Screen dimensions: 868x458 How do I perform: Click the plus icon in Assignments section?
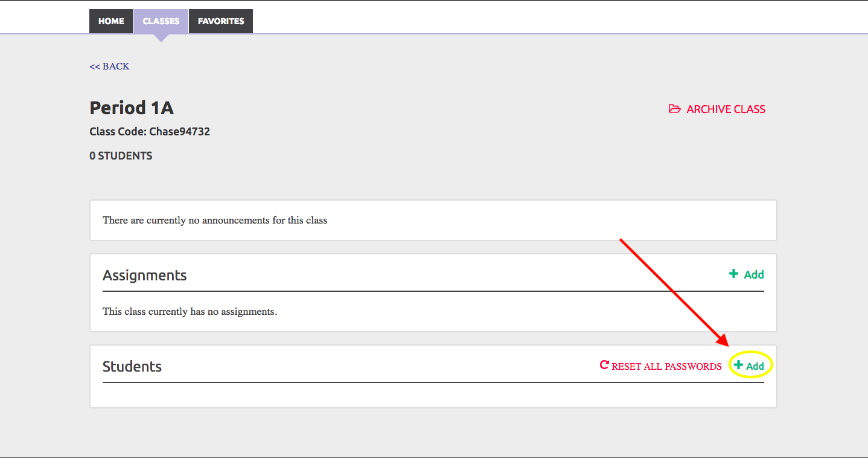[x=733, y=274]
